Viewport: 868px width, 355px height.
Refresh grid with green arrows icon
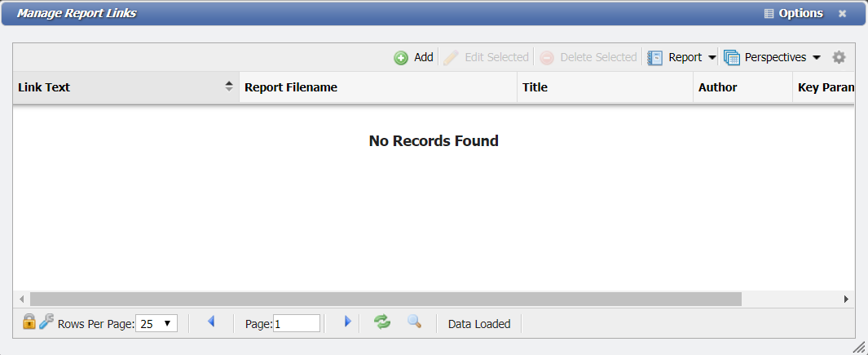click(x=382, y=322)
